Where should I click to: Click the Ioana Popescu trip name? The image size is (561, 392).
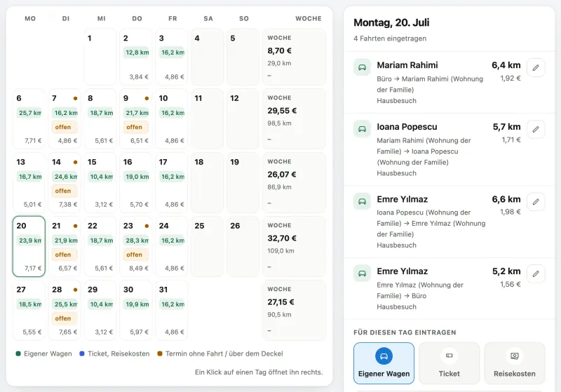pos(407,127)
